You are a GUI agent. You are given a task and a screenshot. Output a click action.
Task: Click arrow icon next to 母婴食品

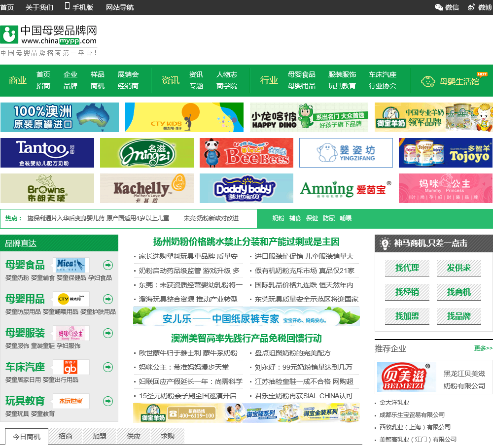108,265
